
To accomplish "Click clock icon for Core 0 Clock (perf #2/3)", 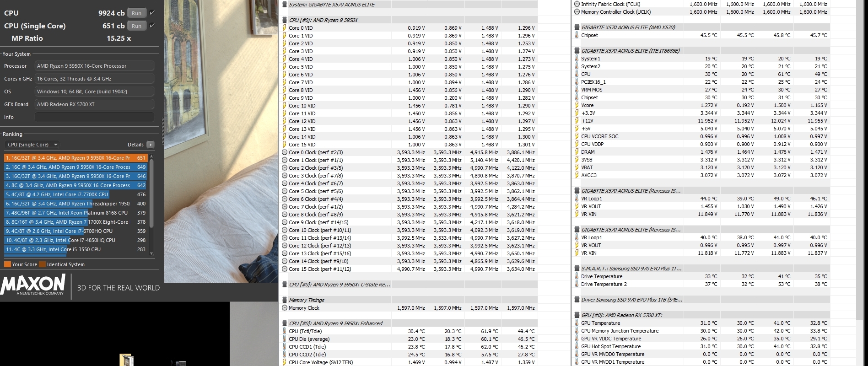I will [285, 152].
